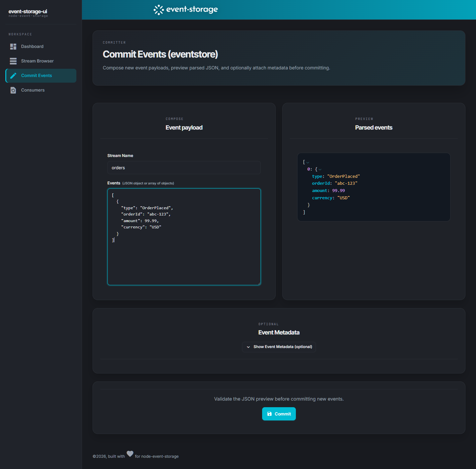Click inside the Events JSON textarea
The height and width of the screenshot is (469, 476).
click(x=184, y=237)
